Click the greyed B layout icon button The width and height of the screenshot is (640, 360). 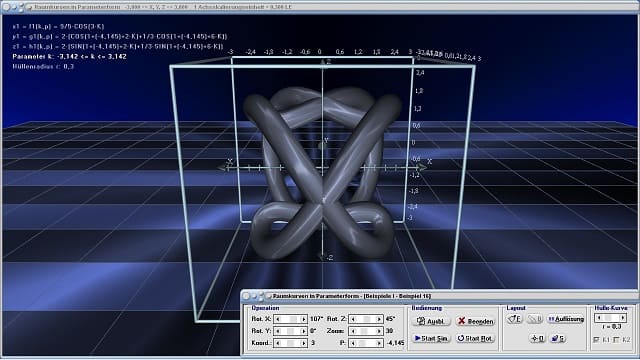[x=535, y=319]
